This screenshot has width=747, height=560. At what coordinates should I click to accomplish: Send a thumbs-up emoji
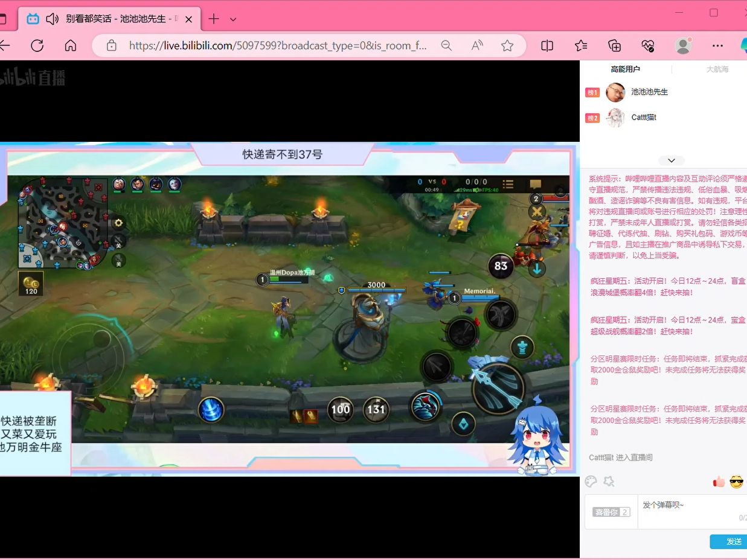click(719, 482)
